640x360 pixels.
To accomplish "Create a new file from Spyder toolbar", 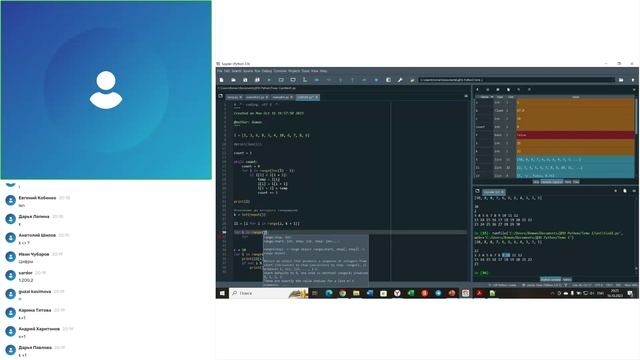I will (222, 80).
